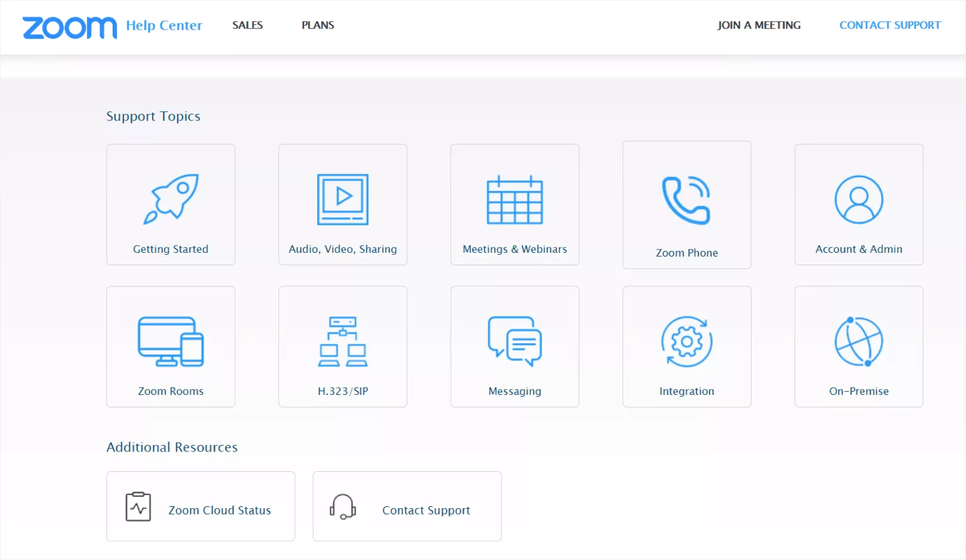Open the Messaging label

[515, 391]
